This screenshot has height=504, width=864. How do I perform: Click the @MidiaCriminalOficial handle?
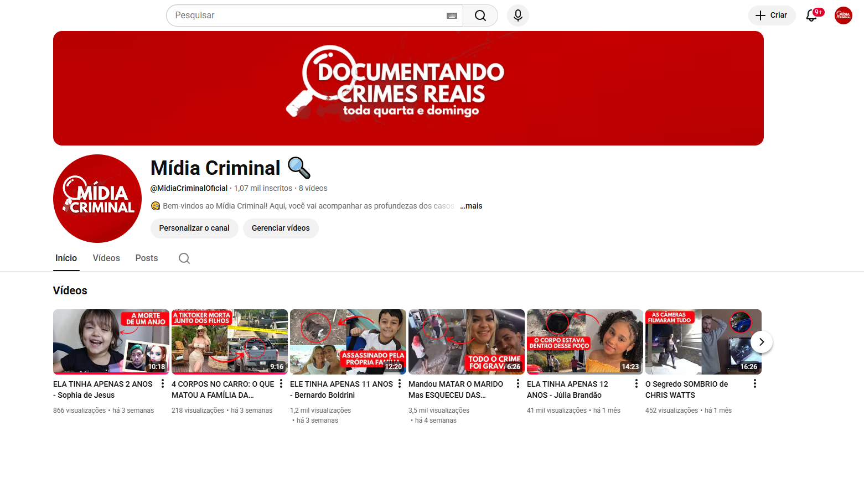point(189,188)
